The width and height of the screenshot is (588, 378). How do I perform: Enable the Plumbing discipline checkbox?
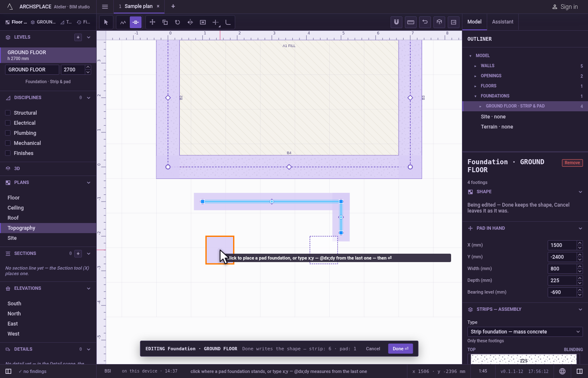pos(8,133)
